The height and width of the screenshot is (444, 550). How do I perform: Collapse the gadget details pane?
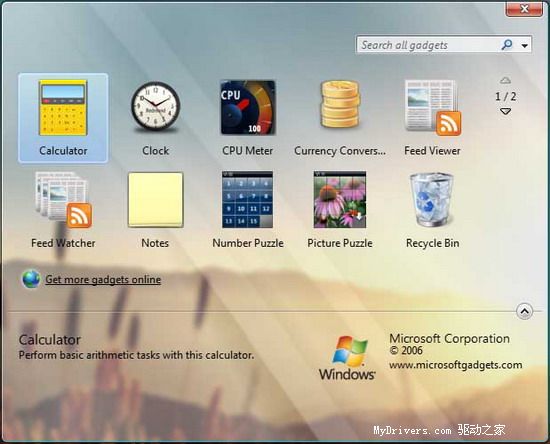pos(524,311)
